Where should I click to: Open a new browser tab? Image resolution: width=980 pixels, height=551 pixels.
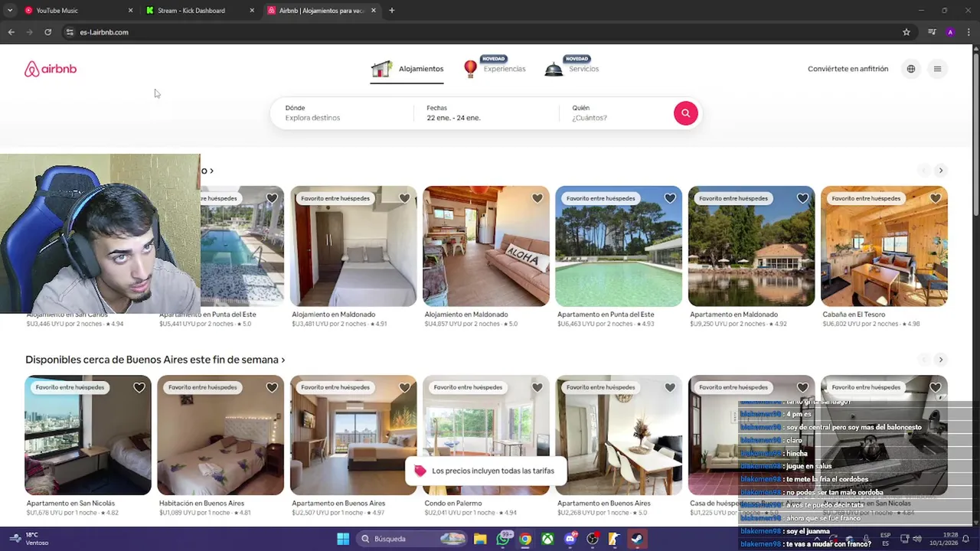pos(391,11)
